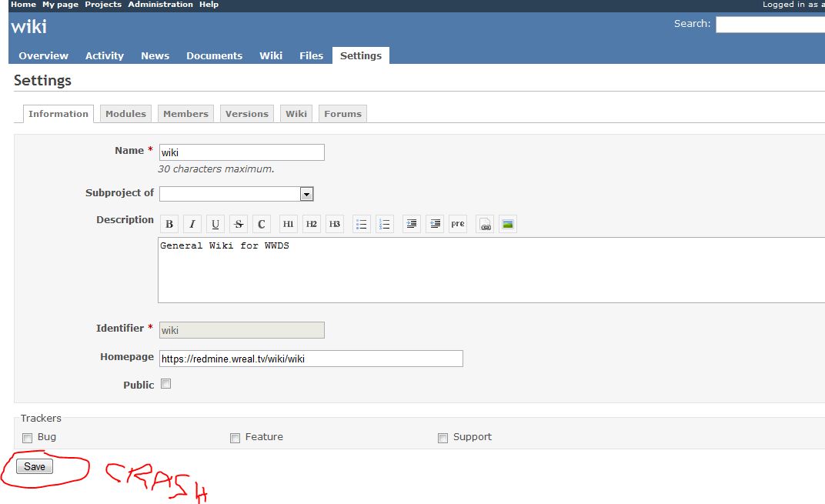The image size is (825, 504).
Task: Toggle bold formatting in Description toolbar
Action: point(169,225)
